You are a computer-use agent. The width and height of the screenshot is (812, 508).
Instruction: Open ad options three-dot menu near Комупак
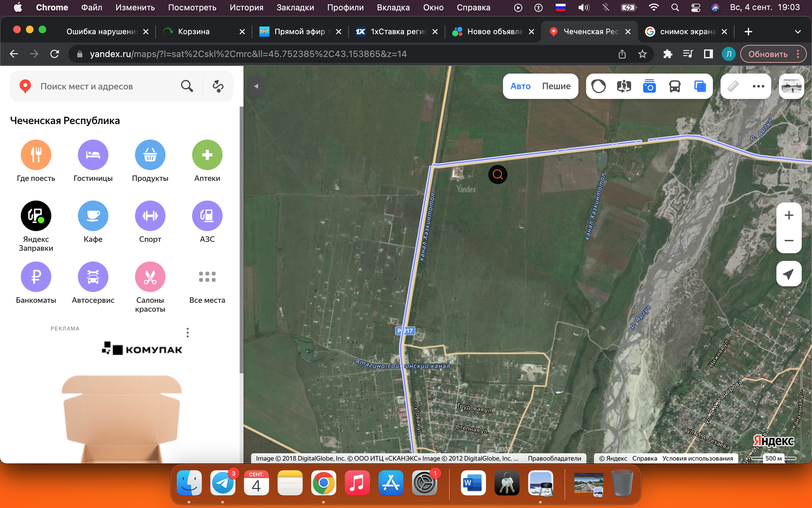coord(187,333)
